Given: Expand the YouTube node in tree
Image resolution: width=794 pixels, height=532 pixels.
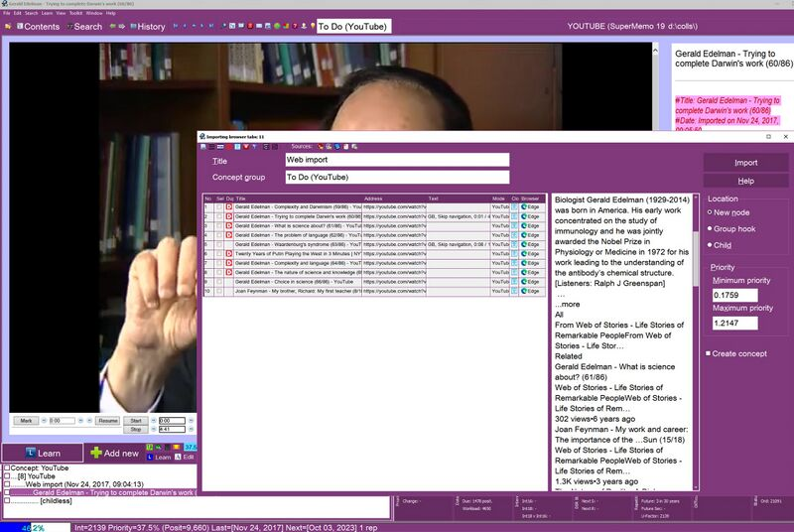Looking at the screenshot, I should click(x=7, y=475).
